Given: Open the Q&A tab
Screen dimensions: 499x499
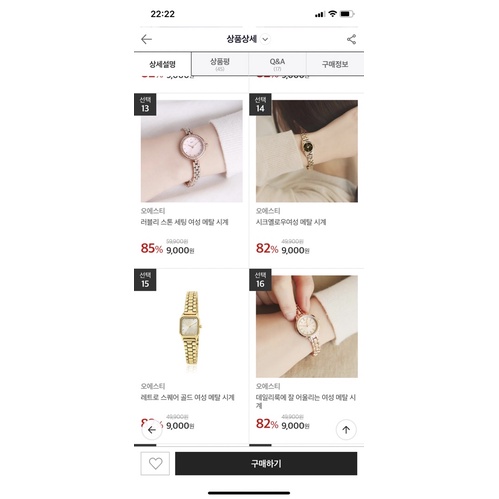Looking at the screenshot, I should pos(277,64).
